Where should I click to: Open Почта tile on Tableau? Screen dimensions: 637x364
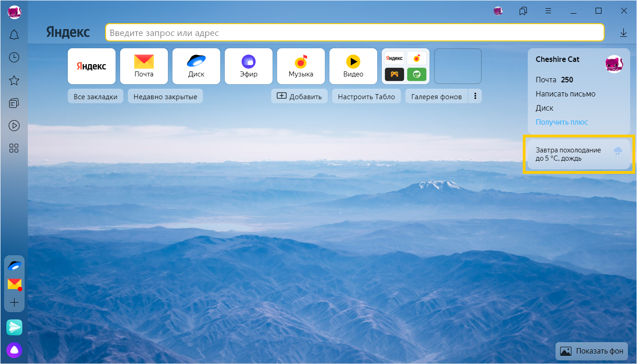pos(144,66)
